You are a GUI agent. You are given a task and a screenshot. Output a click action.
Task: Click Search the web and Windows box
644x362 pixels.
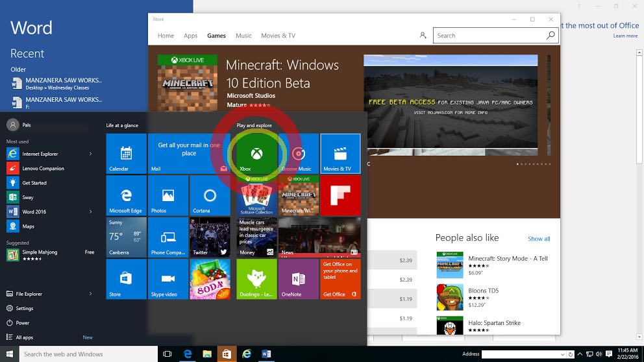click(88, 354)
